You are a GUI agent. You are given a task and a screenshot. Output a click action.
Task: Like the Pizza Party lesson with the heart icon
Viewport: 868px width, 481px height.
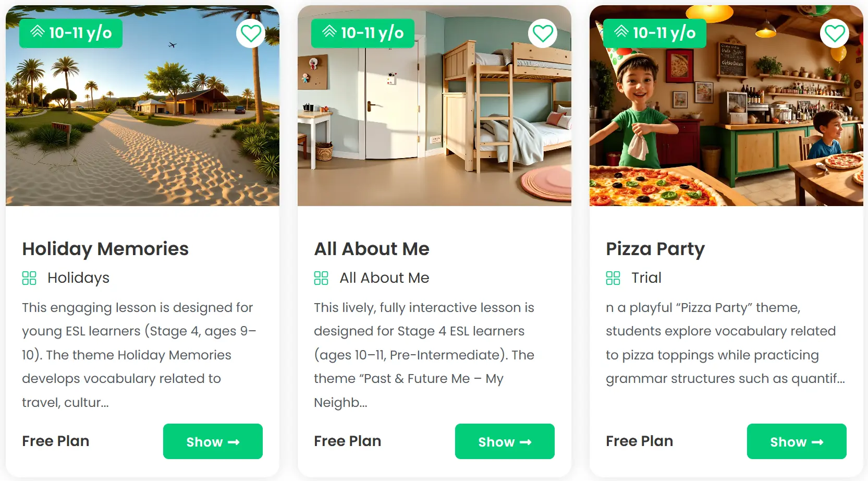point(835,33)
